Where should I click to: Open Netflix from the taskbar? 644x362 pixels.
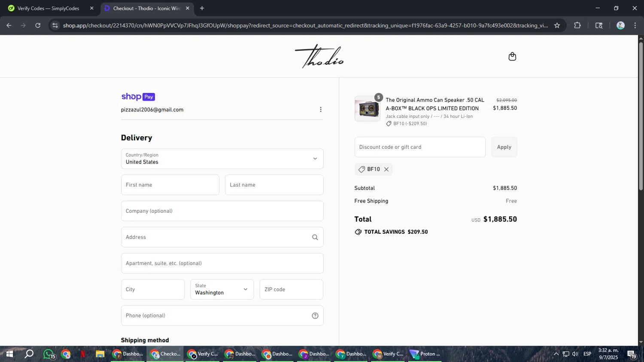click(x=83, y=354)
